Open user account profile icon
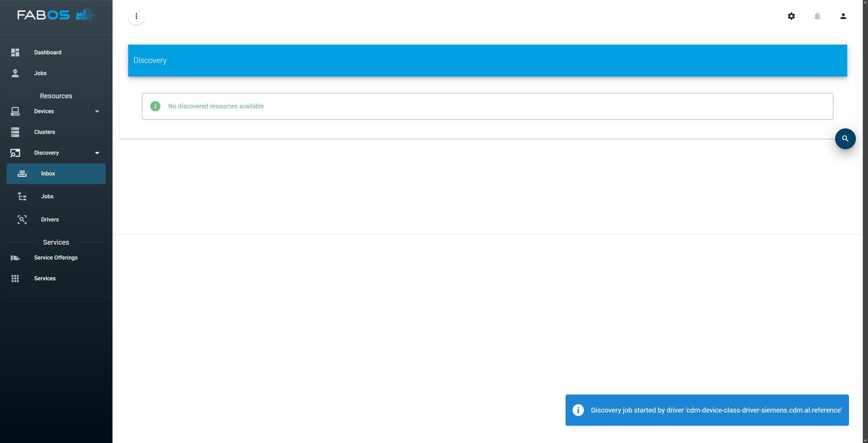868x443 pixels. pos(843,16)
